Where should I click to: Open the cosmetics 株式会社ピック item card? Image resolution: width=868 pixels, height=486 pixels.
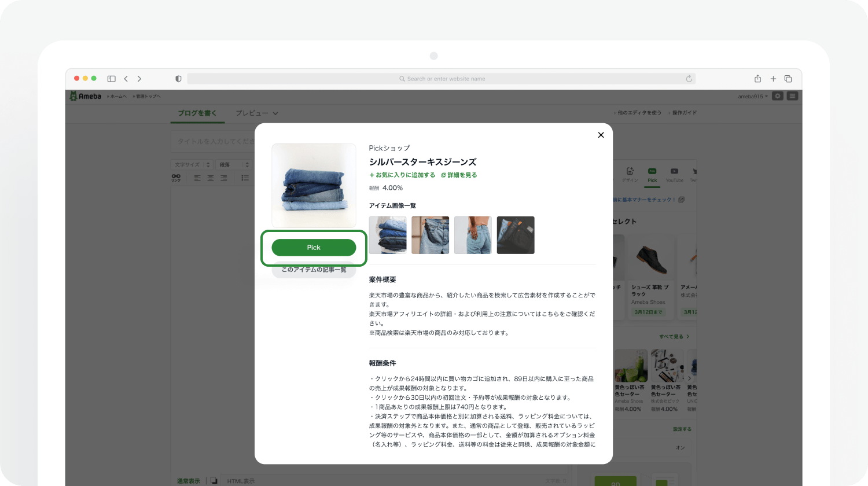coord(667,381)
